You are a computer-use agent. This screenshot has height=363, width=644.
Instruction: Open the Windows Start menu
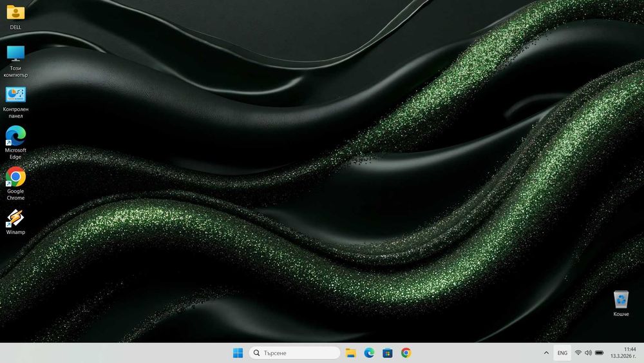(x=238, y=353)
